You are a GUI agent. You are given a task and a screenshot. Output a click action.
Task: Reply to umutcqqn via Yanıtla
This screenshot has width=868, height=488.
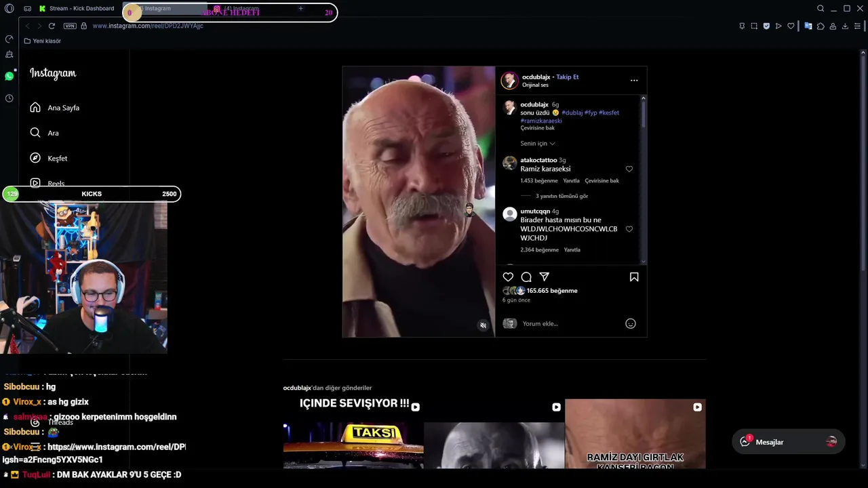tap(572, 250)
